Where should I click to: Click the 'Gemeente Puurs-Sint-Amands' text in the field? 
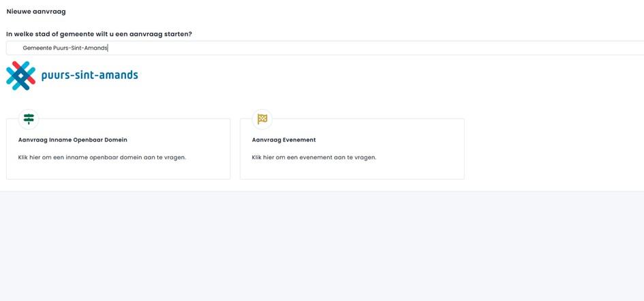(x=65, y=48)
